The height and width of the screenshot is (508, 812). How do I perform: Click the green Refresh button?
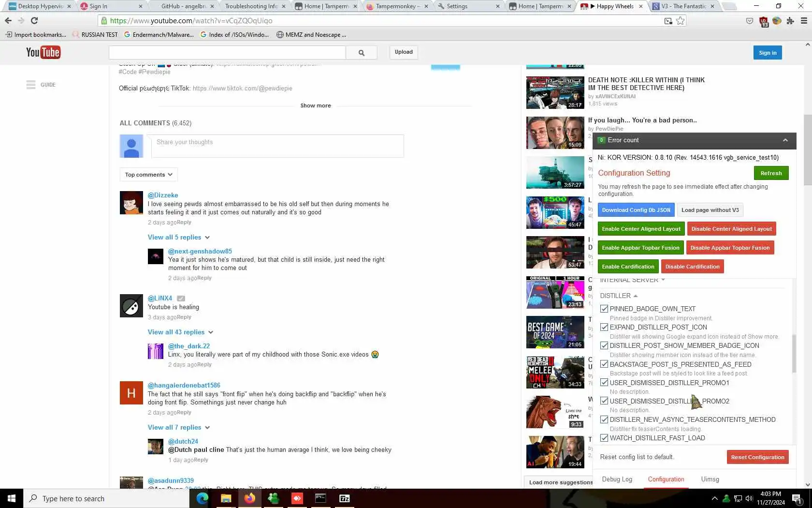click(x=771, y=173)
